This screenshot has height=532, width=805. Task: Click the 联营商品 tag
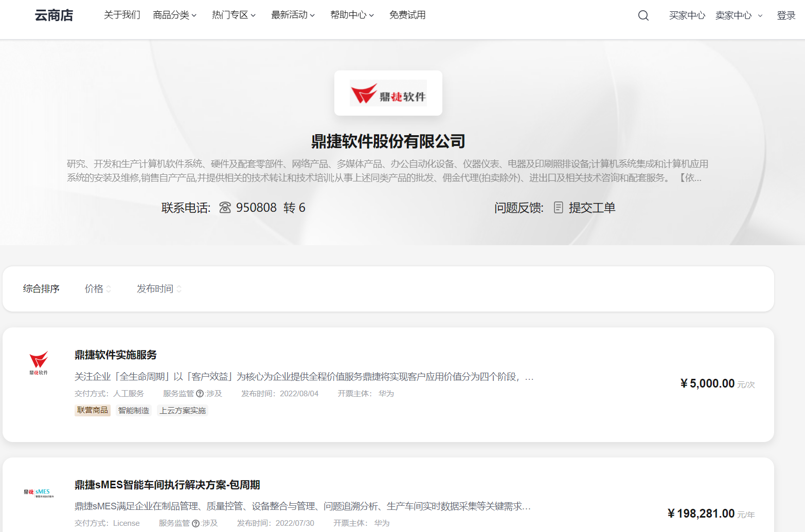pyautogui.click(x=93, y=410)
